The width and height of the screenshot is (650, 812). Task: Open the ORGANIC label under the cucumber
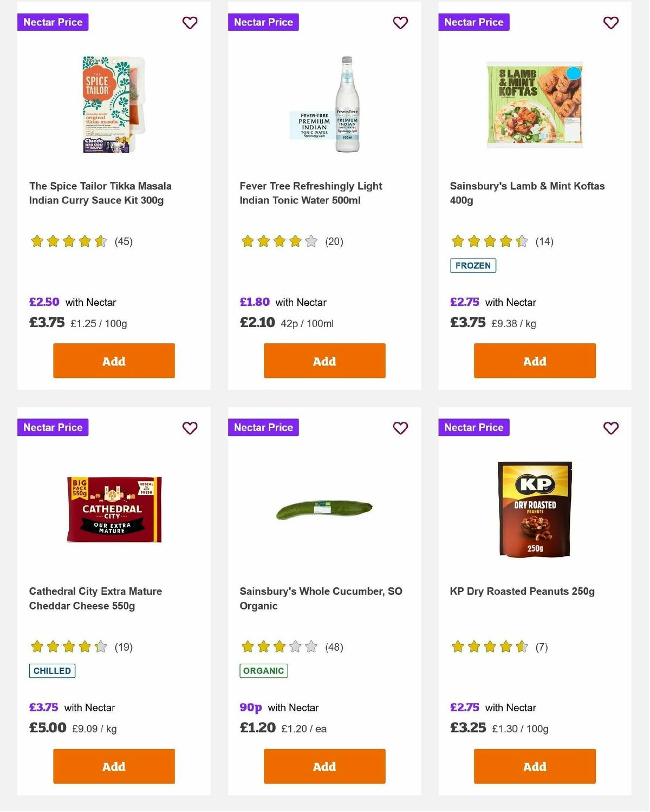click(263, 670)
